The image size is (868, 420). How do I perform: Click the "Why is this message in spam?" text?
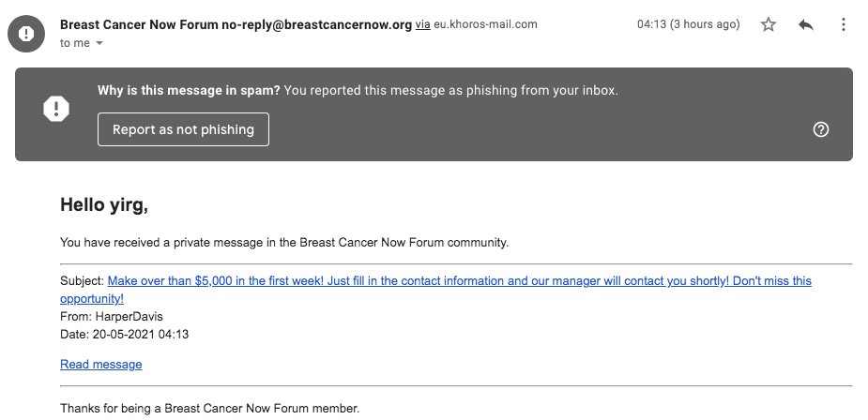point(189,91)
